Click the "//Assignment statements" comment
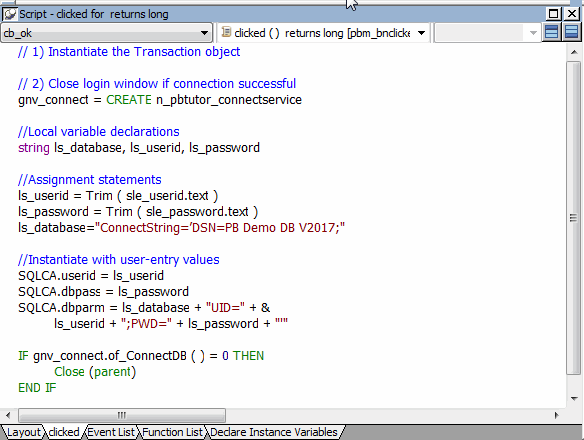Screen dimensions: 584x440 pyautogui.click(x=90, y=180)
